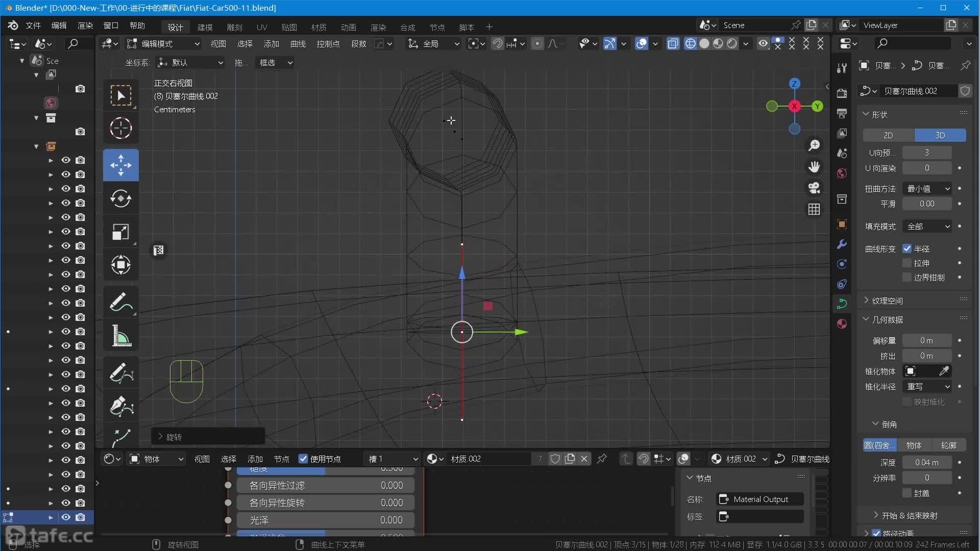Select rendered viewport shading
Screen dimensions: 980x551
point(732,44)
